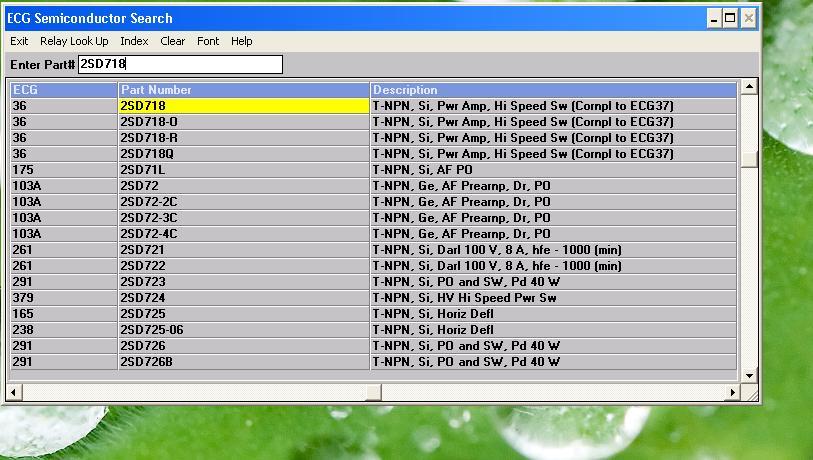Select part number 2SD72-3C
The image size is (813, 460).
point(244,218)
